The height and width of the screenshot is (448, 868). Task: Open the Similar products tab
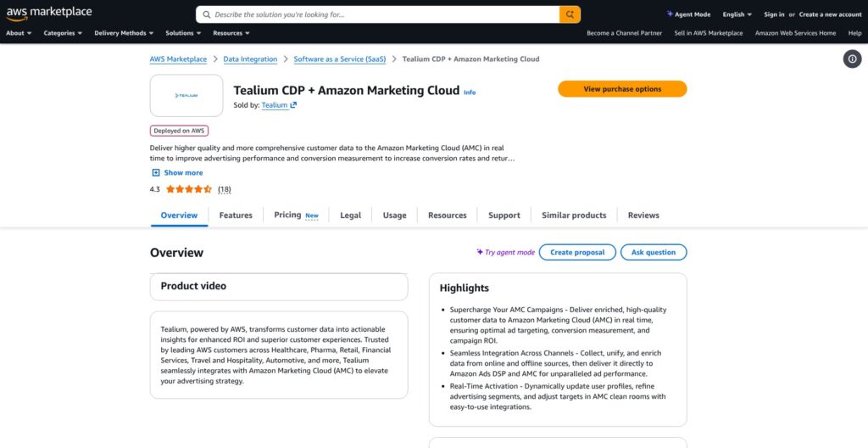coord(574,216)
